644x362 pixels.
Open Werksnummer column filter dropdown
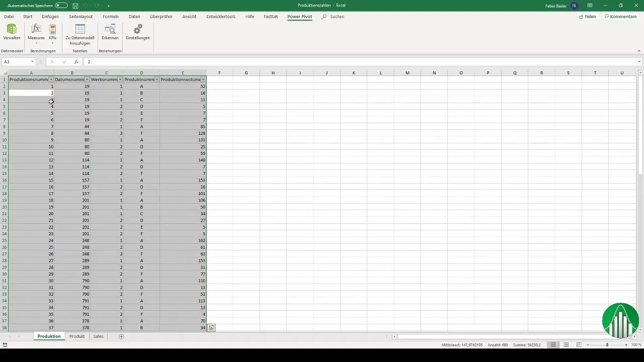(x=121, y=79)
